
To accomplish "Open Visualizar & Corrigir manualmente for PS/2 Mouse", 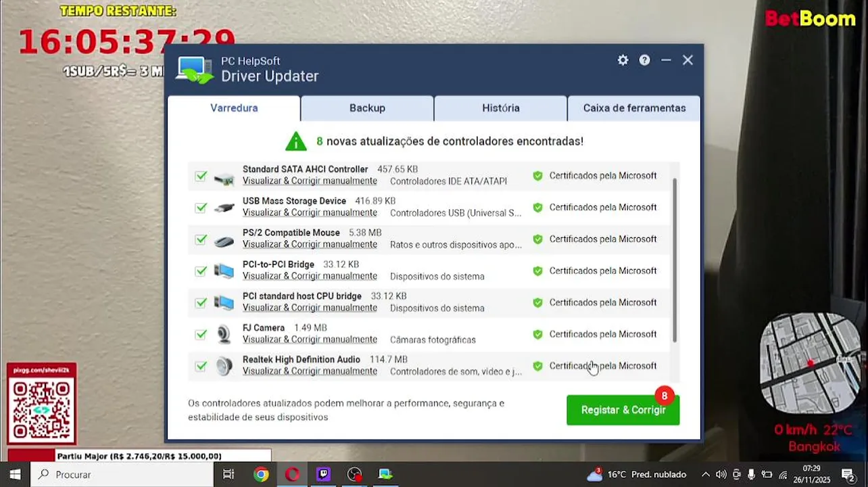I will (310, 245).
